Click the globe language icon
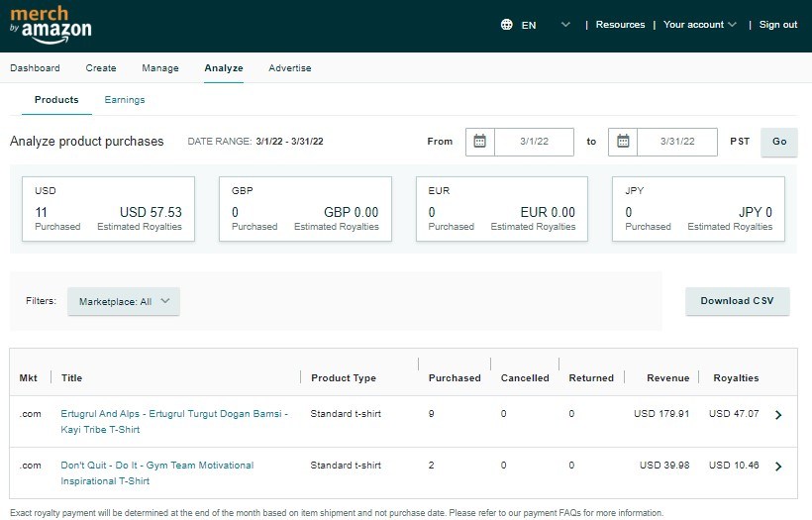Screen dimensions: 812x520 point(506,25)
